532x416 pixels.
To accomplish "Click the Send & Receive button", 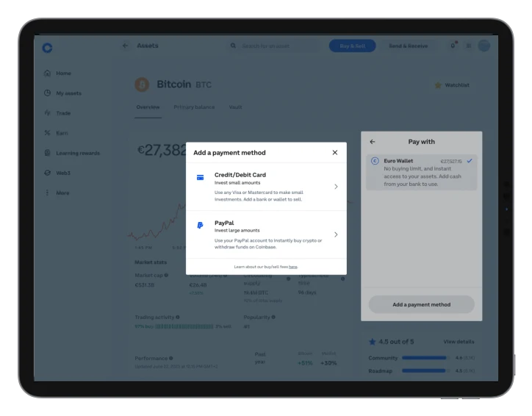I will click(408, 46).
